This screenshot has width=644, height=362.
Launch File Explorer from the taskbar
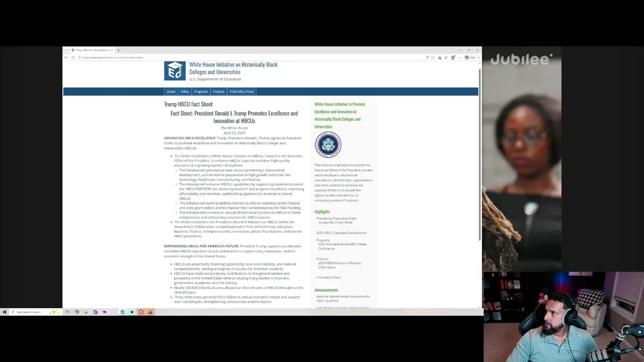[x=86, y=312]
